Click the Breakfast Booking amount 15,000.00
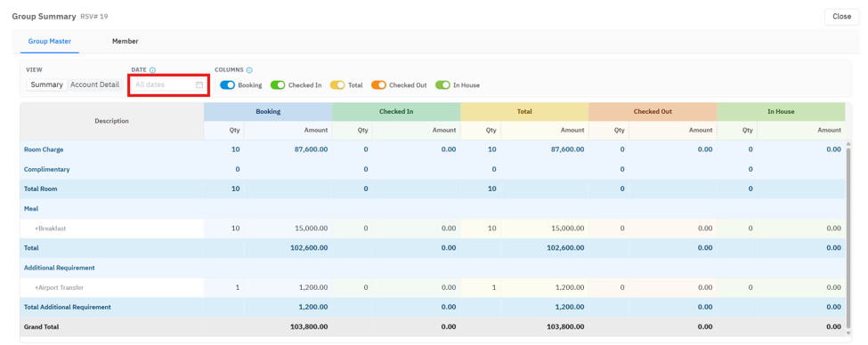Viewport: 868px width, 345px height. [310, 229]
